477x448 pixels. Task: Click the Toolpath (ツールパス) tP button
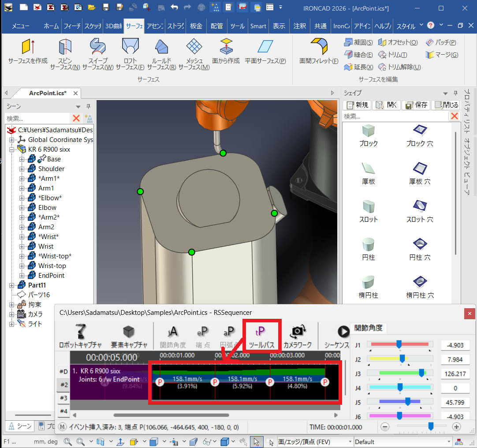[x=261, y=336]
